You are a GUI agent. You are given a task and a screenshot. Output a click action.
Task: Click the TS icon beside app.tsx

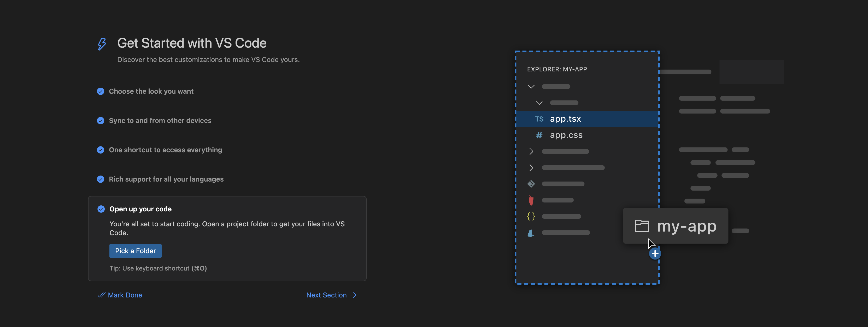tap(539, 119)
